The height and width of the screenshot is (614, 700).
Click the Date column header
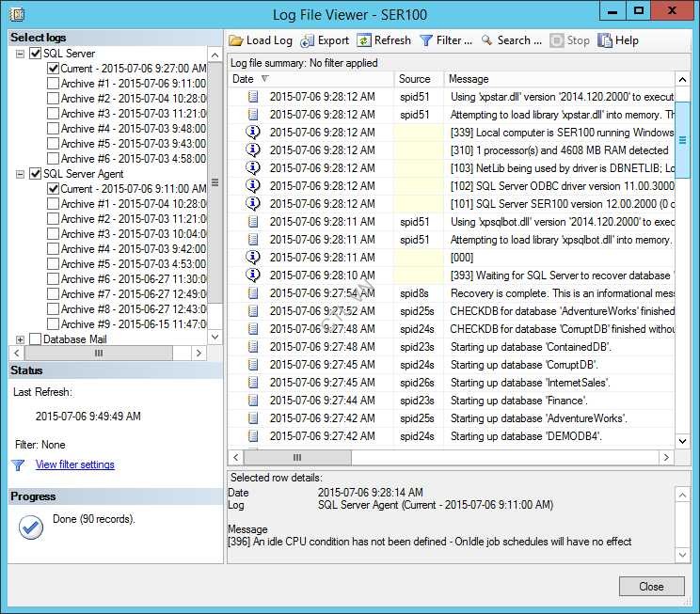point(310,79)
